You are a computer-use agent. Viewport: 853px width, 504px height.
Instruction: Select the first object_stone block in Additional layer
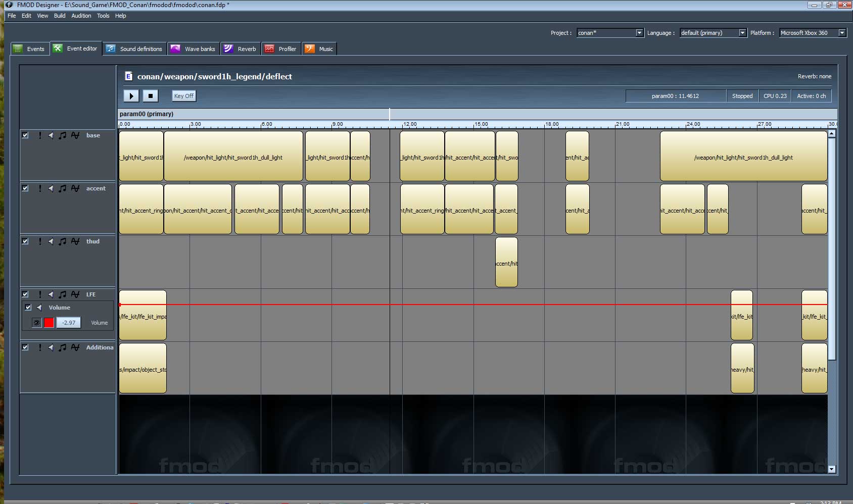(143, 368)
